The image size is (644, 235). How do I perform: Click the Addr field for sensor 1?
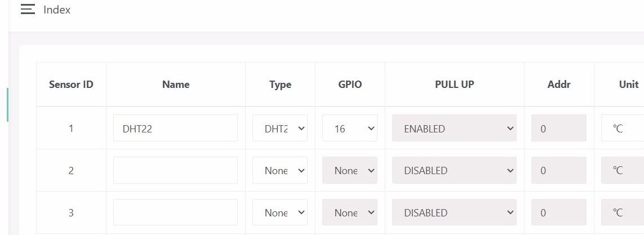(558, 128)
